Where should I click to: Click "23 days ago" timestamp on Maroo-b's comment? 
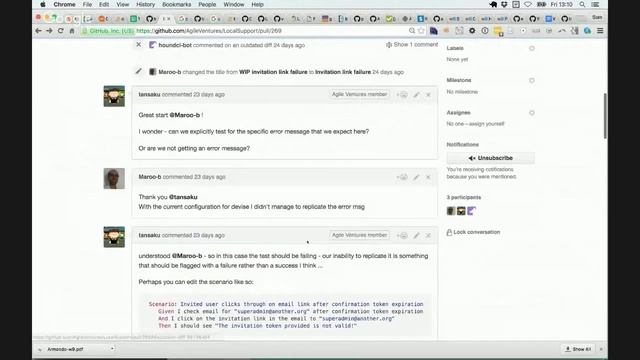[x=209, y=177]
